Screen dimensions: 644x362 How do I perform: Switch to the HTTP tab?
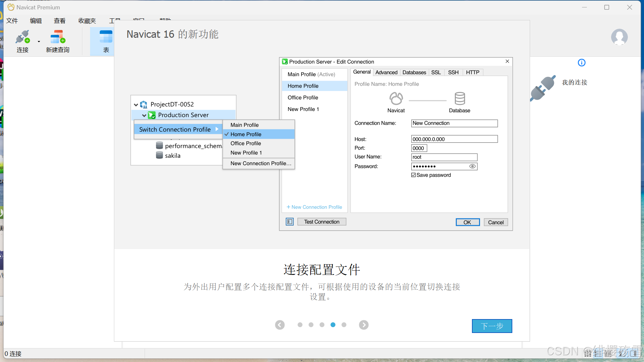473,72
